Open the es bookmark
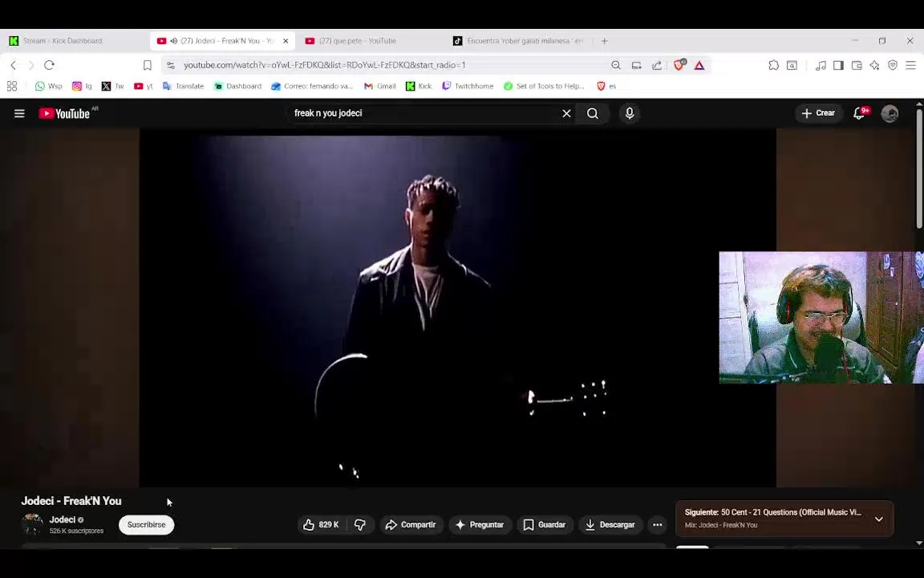924x578 pixels. tap(606, 86)
